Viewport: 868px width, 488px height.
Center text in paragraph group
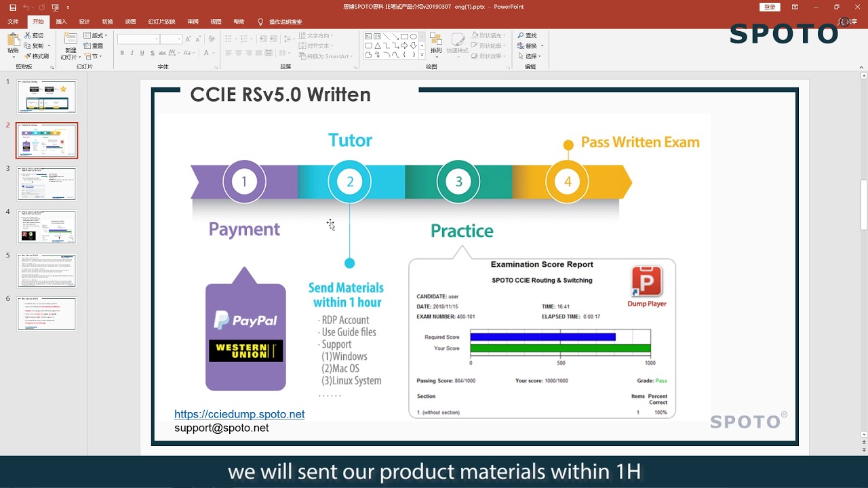[x=239, y=54]
